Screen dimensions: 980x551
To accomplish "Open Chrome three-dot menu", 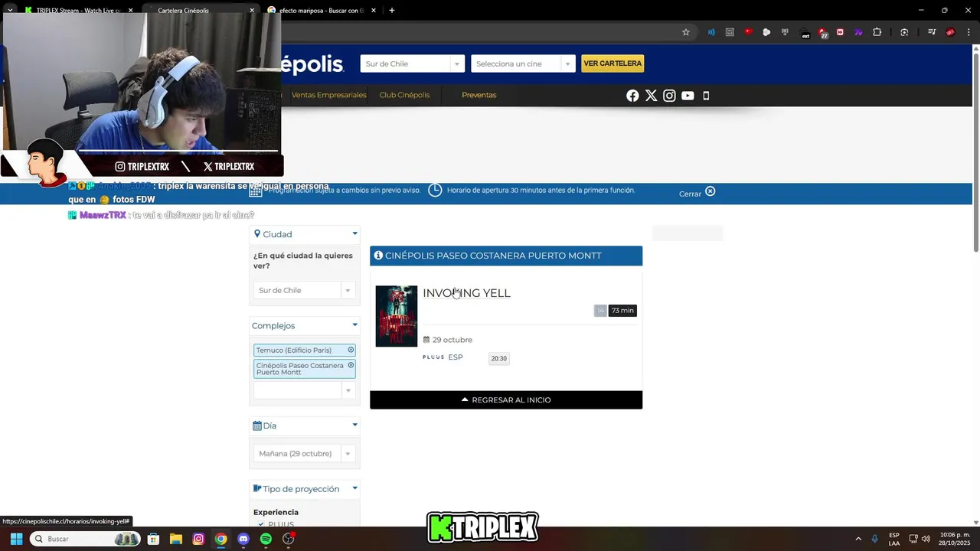I will point(968,32).
